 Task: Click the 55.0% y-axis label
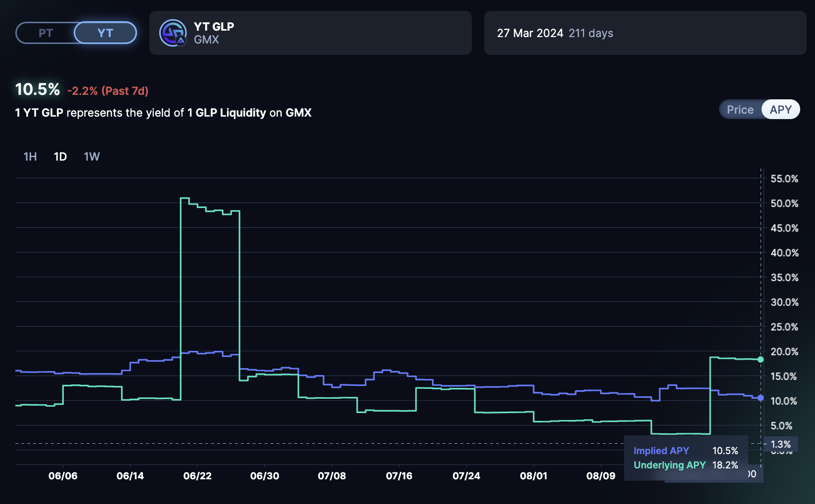pos(784,179)
